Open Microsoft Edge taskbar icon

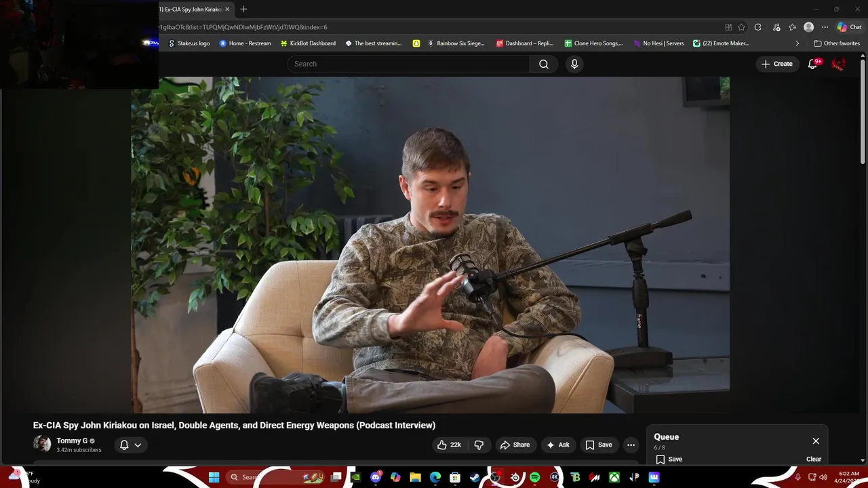click(x=435, y=477)
